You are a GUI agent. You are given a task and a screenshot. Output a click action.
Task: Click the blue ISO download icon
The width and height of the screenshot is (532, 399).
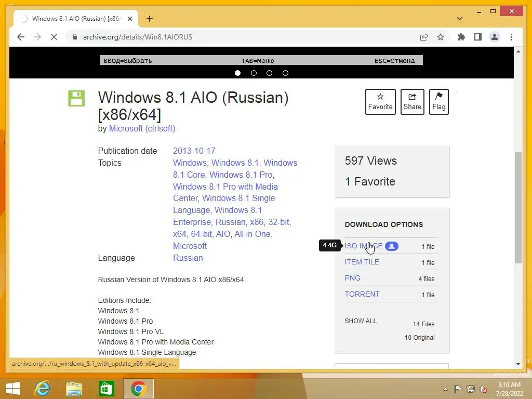pos(392,246)
